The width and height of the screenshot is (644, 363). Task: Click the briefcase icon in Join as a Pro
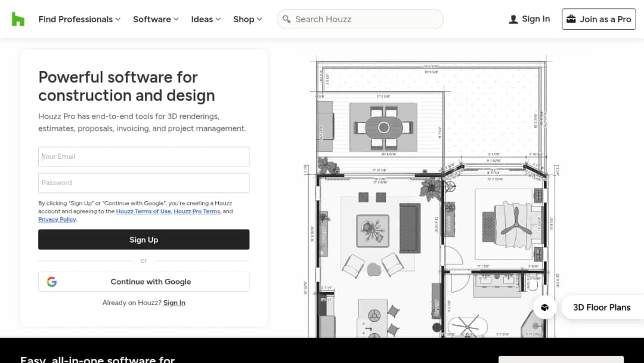[571, 19]
